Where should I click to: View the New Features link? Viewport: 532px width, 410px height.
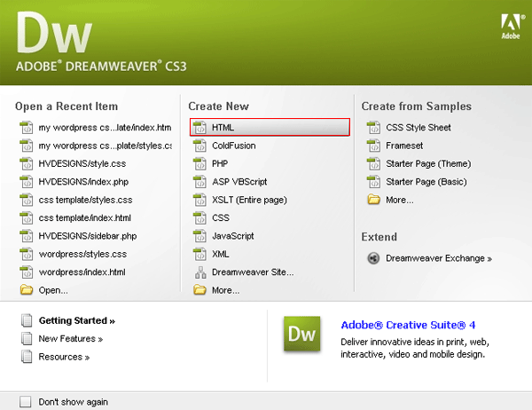click(71, 339)
